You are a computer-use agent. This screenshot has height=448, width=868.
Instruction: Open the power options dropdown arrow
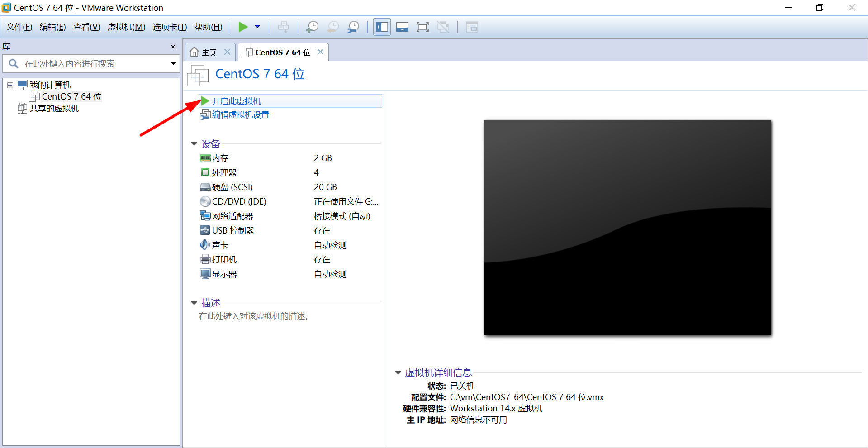[x=257, y=27]
